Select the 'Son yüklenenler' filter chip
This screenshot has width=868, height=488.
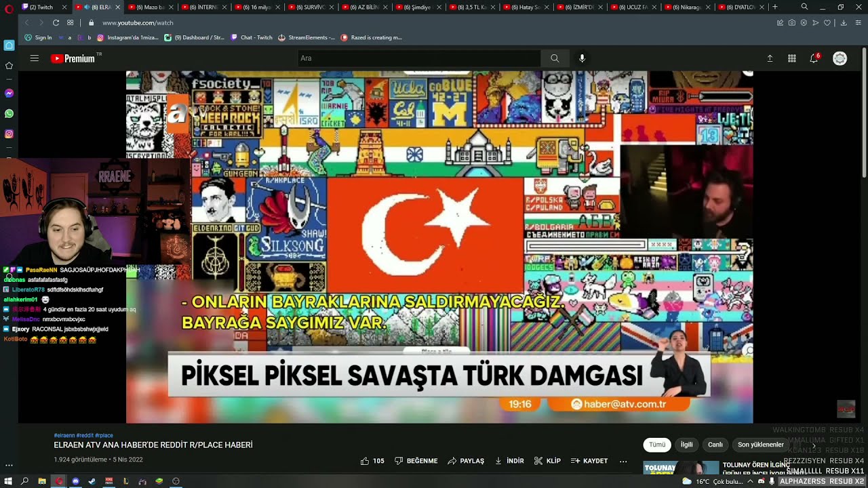761,445
